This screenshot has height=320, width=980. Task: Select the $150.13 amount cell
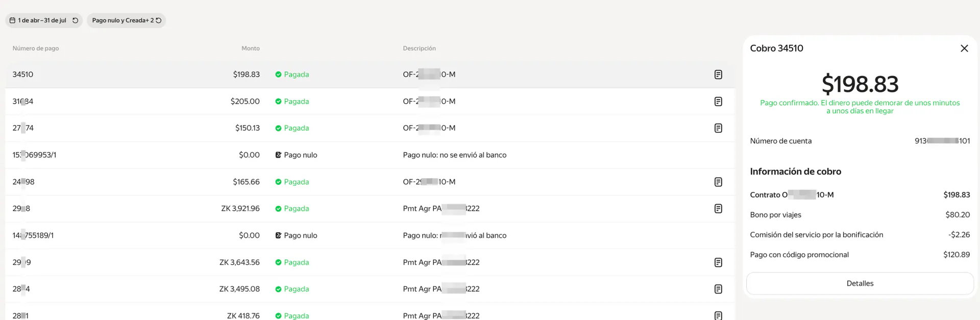248,128
